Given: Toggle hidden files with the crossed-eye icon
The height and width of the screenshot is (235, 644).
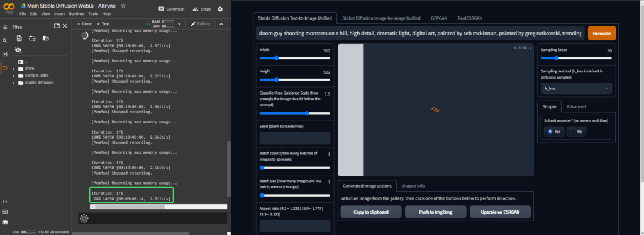Looking at the screenshot, I should pos(18,50).
